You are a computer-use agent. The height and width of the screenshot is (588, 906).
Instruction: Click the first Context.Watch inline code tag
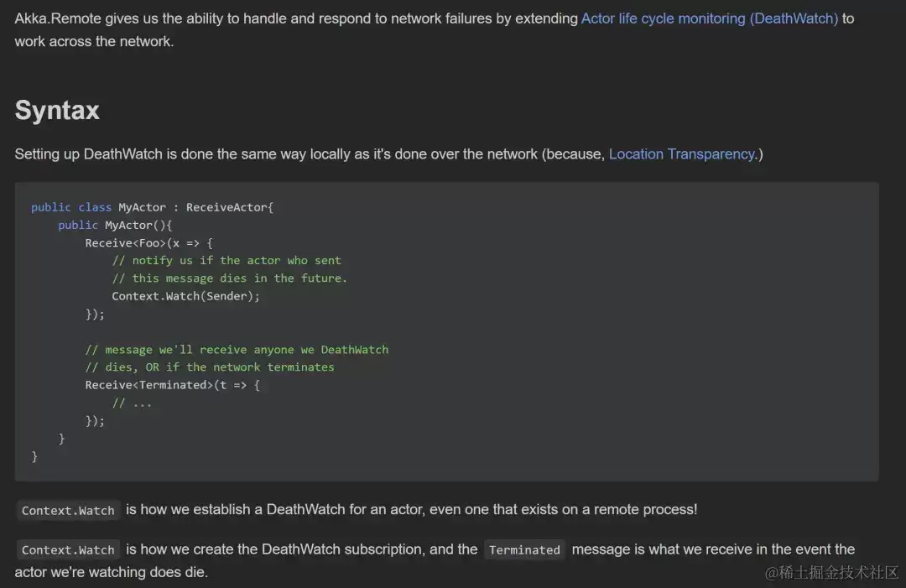(x=68, y=511)
